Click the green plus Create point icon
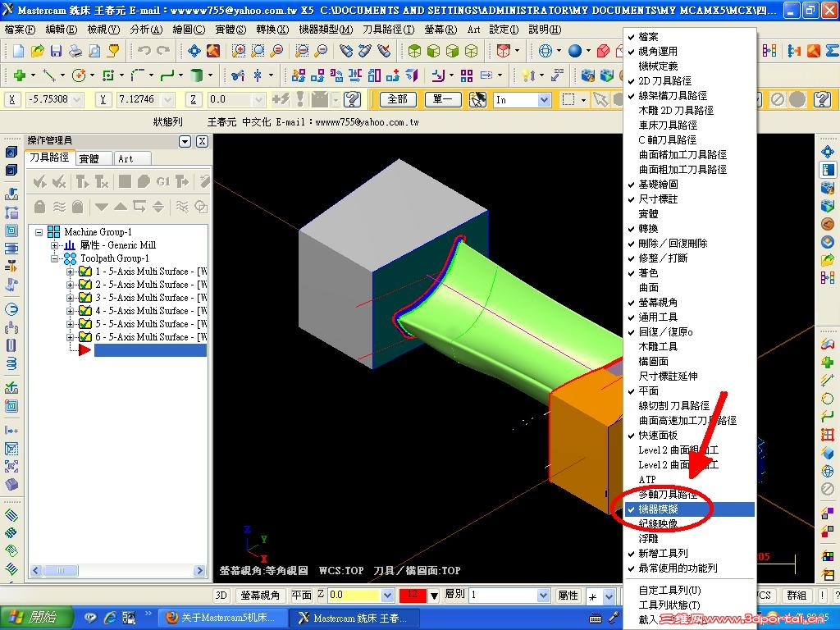Image resolution: width=840 pixels, height=630 pixels. [20, 75]
